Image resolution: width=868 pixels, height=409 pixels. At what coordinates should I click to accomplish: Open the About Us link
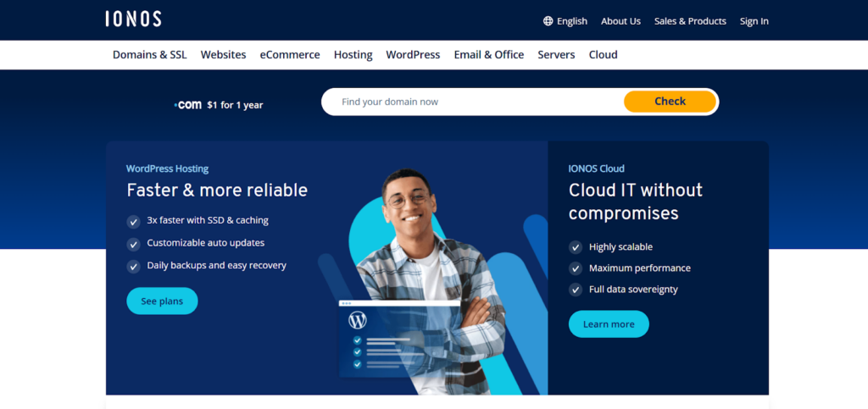click(620, 21)
